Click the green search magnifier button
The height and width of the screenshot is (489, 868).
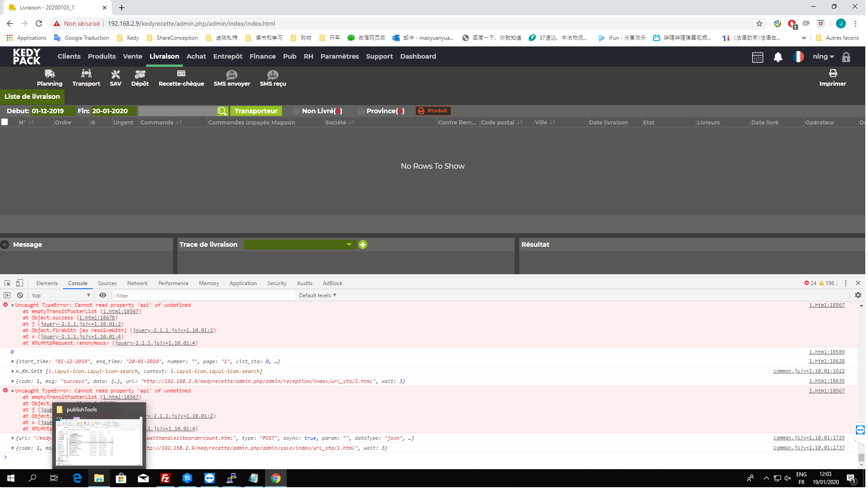[x=223, y=111]
